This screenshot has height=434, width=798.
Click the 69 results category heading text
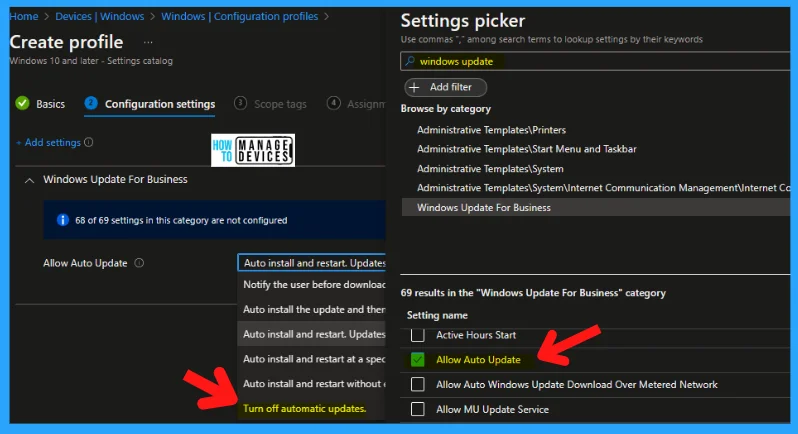point(533,293)
